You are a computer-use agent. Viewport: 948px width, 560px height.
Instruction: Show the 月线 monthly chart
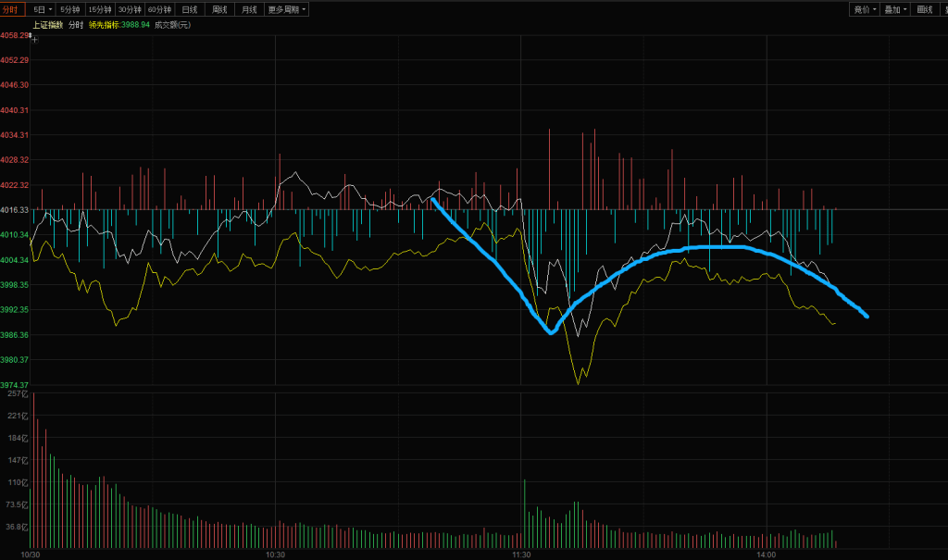tap(249, 9)
